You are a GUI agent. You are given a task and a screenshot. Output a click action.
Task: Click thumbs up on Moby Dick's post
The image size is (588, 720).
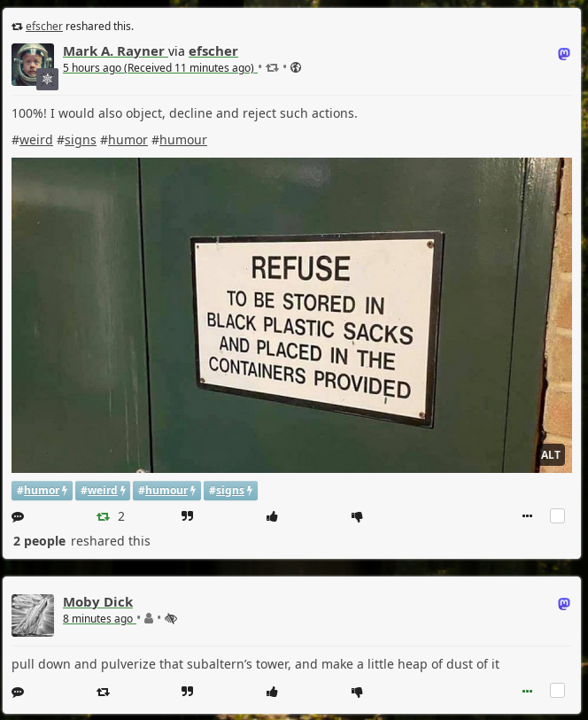272,692
